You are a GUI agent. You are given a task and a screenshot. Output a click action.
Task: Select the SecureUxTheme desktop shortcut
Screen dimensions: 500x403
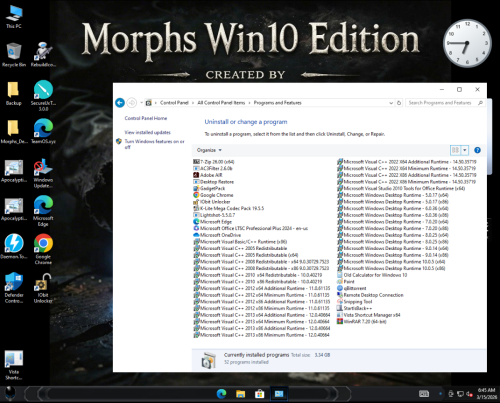point(43,96)
